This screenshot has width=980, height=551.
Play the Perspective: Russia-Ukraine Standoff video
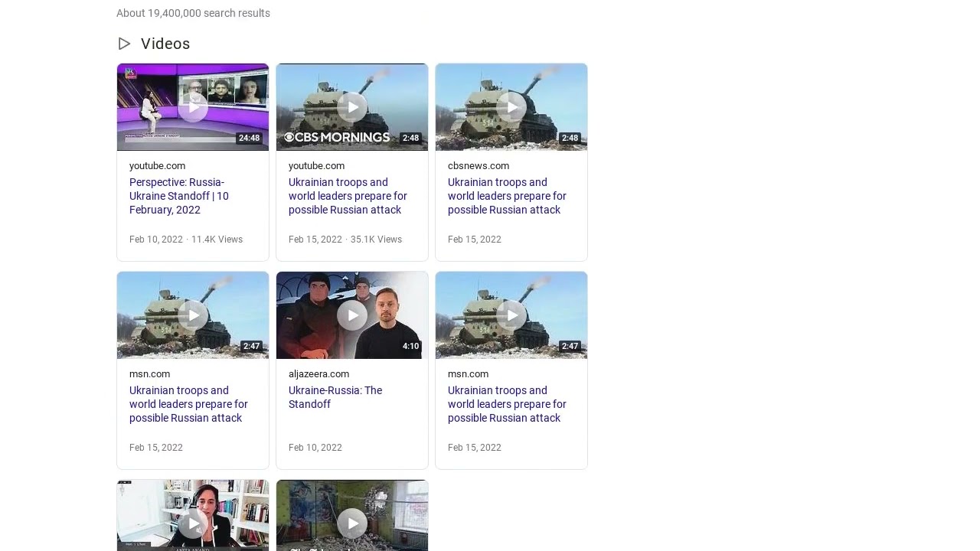click(x=193, y=107)
